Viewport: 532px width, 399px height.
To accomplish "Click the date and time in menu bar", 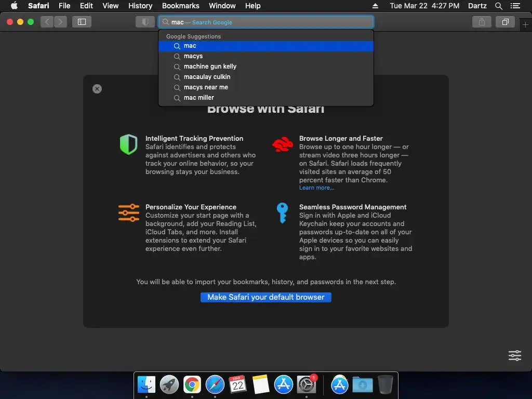I will click(424, 6).
